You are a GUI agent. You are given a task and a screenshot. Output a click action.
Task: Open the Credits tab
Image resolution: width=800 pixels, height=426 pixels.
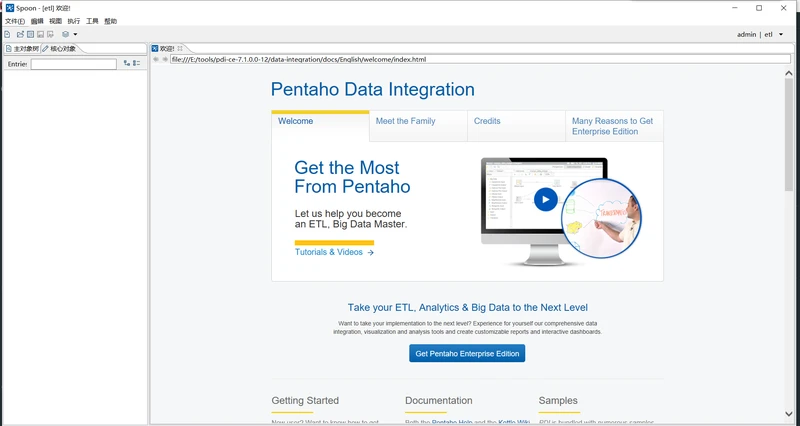point(516,126)
